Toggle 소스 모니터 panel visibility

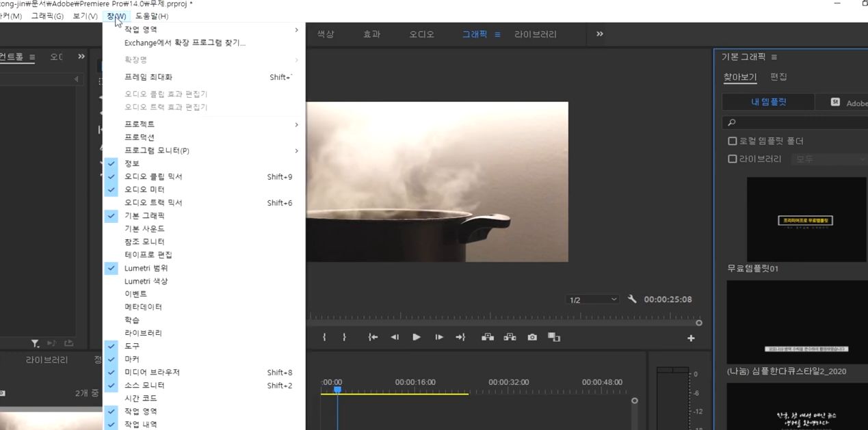click(x=204, y=385)
